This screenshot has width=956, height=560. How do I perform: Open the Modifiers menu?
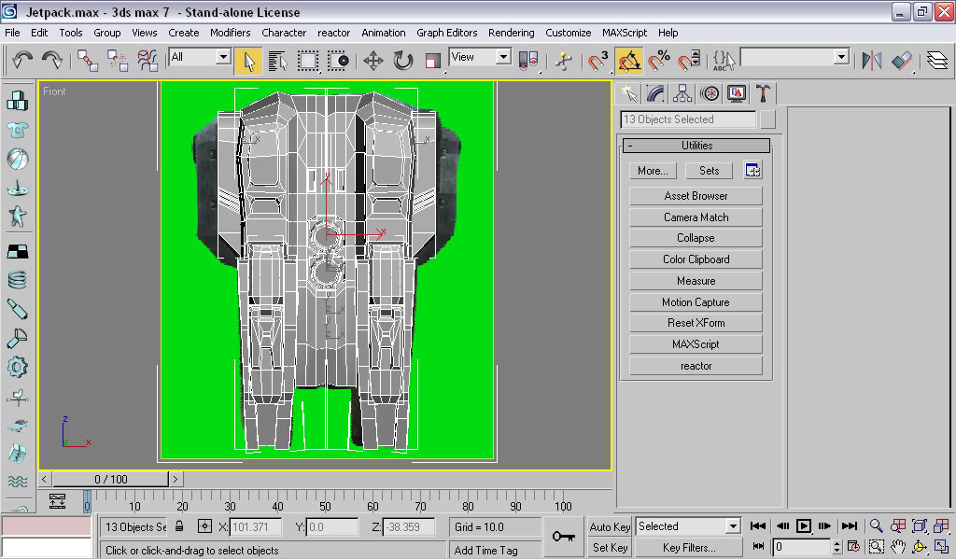pos(230,33)
